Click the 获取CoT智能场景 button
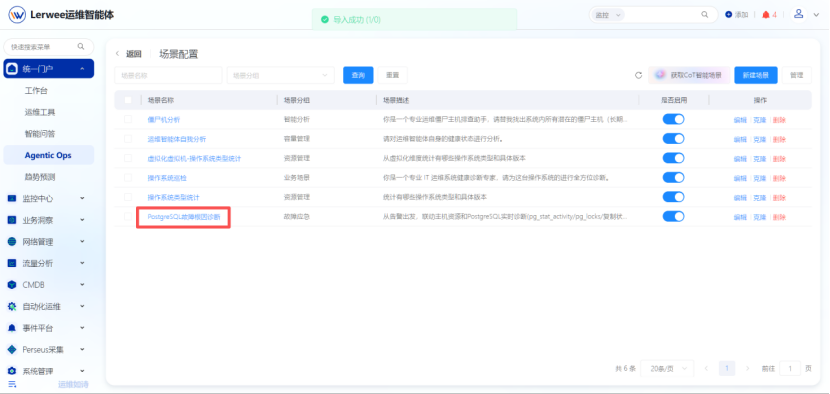This screenshot has height=394, width=830. point(689,75)
